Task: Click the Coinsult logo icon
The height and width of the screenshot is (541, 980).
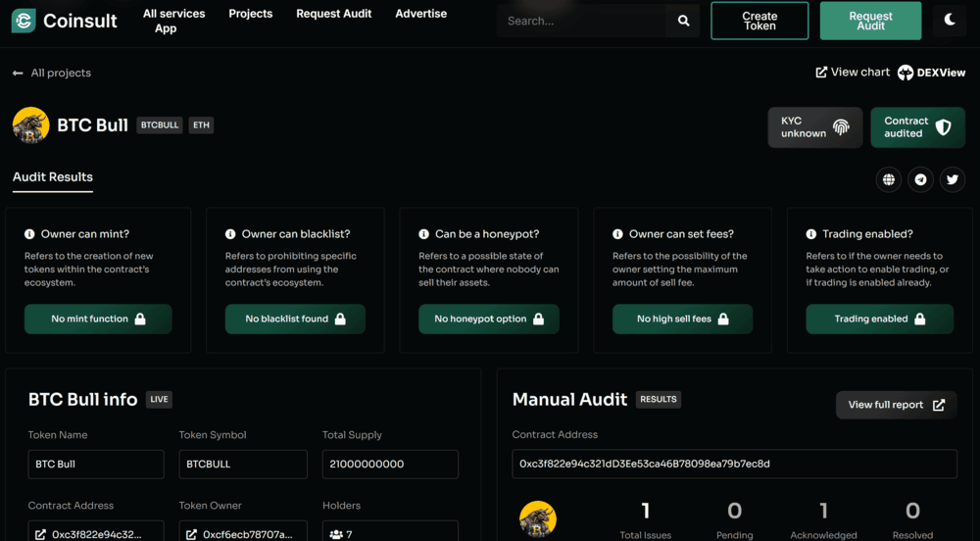Action: [24, 21]
